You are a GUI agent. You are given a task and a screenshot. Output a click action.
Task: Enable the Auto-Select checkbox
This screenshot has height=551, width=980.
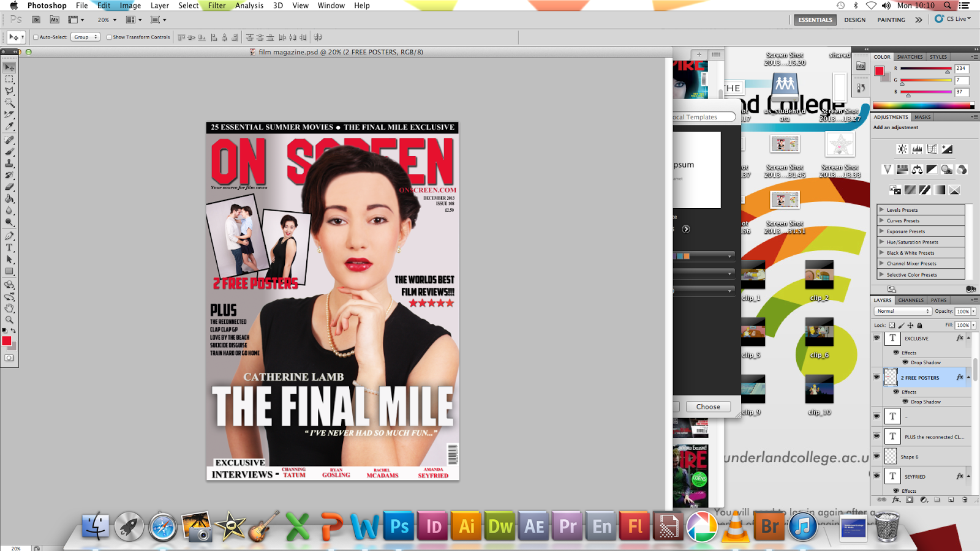[x=36, y=37]
